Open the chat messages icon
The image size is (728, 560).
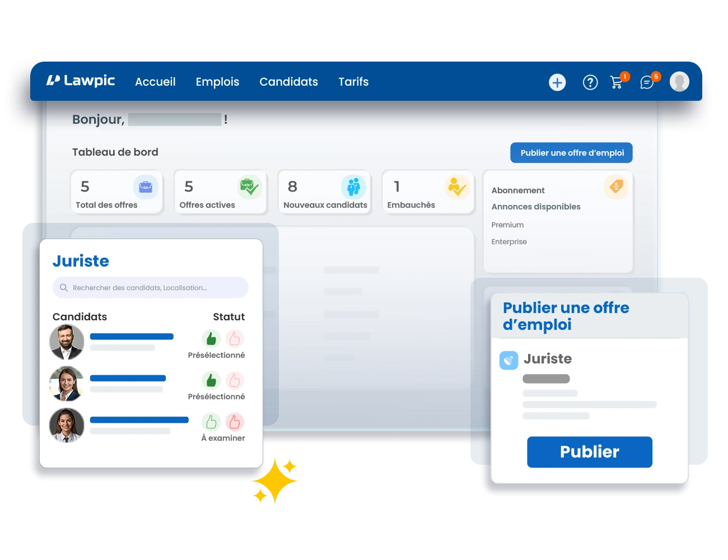647,83
